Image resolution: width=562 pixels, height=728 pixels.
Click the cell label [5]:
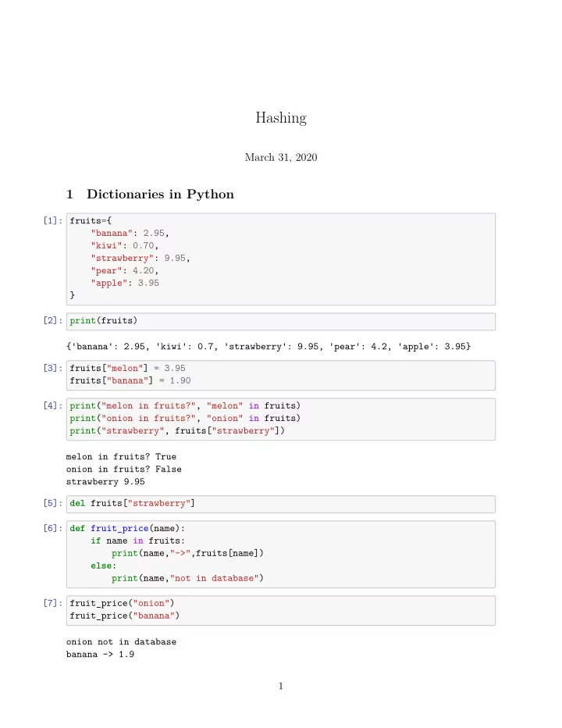tap(53, 503)
